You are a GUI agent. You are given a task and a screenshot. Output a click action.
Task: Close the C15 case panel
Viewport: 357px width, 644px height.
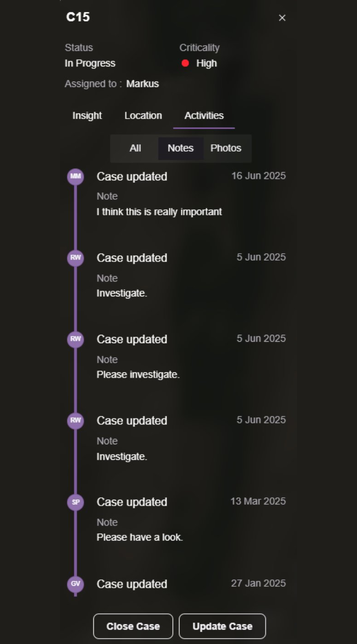tap(282, 18)
